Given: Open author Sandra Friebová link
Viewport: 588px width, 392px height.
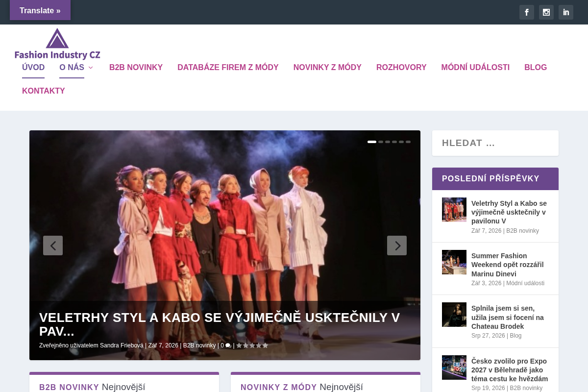Looking at the screenshot, I should pos(122,345).
